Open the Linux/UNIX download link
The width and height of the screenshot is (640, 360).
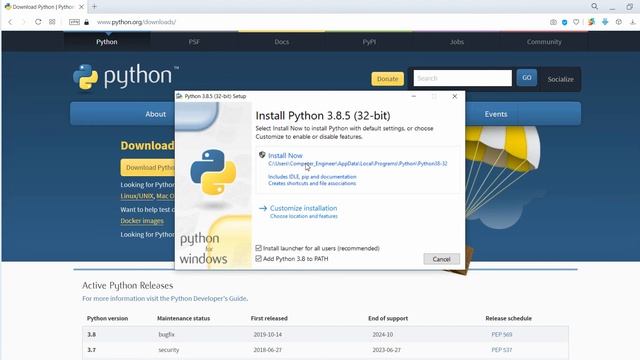(x=137, y=196)
